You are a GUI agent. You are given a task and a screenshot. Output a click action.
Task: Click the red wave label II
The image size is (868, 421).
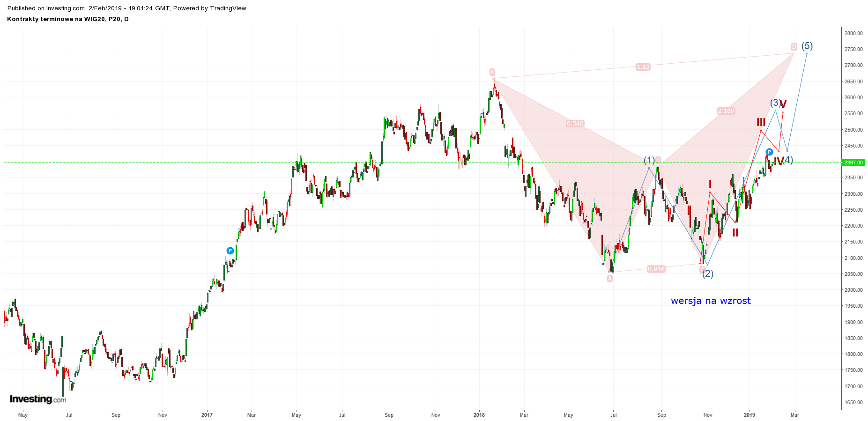click(x=735, y=233)
